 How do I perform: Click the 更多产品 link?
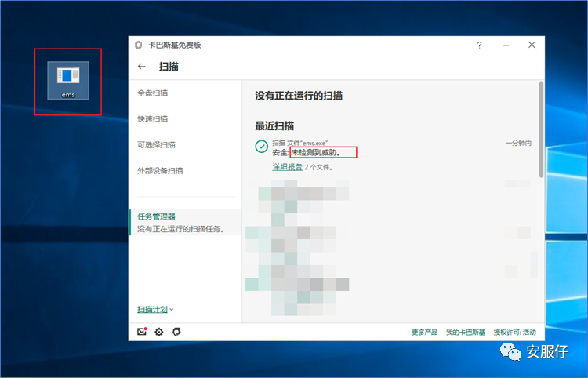click(x=424, y=332)
